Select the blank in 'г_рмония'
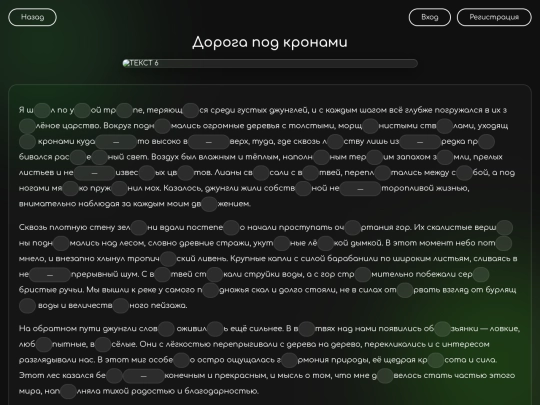This screenshot has width=540, height=405. click(289, 360)
